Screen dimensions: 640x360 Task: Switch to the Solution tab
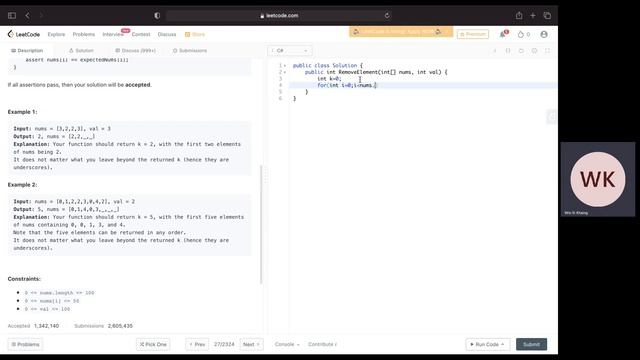(81, 51)
